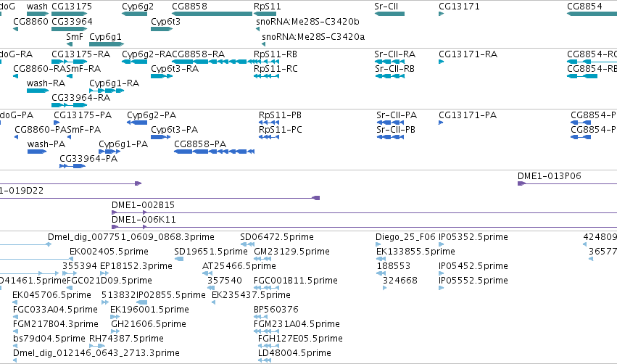Select transcript CG13171-RA

(468, 54)
